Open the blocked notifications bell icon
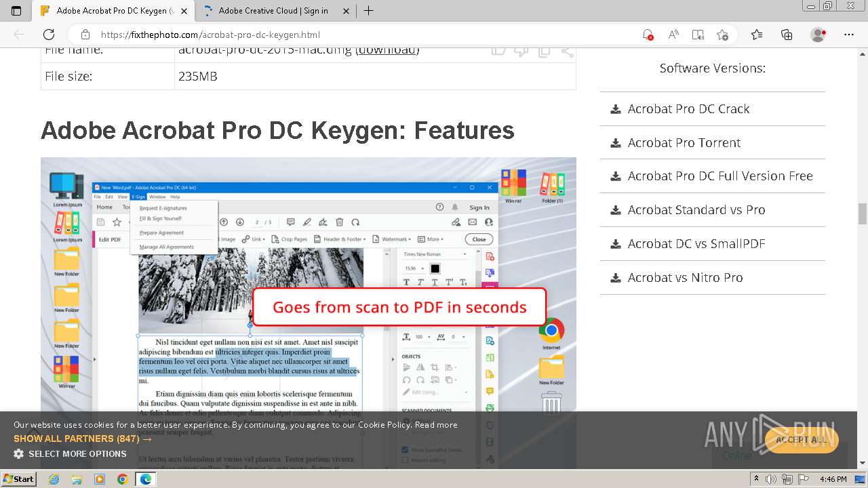This screenshot has height=488, width=868. pyautogui.click(x=648, y=35)
